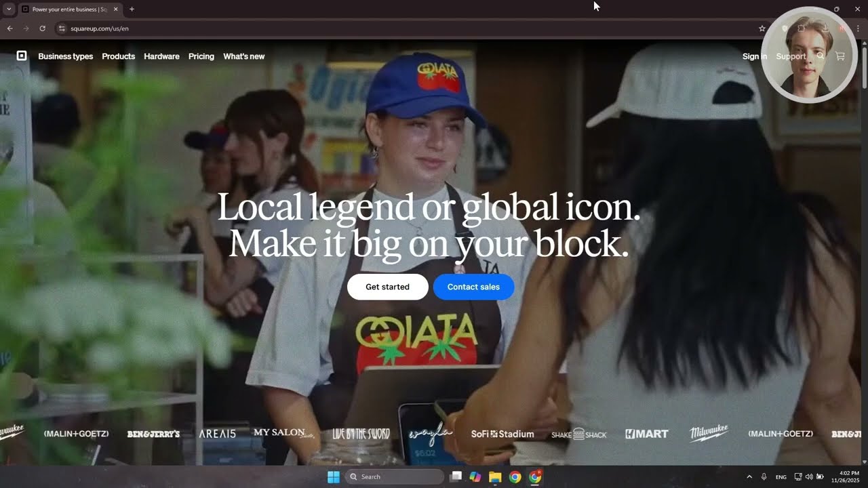Open the tab search dropdown arrow
This screenshot has width=868, height=488.
pos(9,9)
